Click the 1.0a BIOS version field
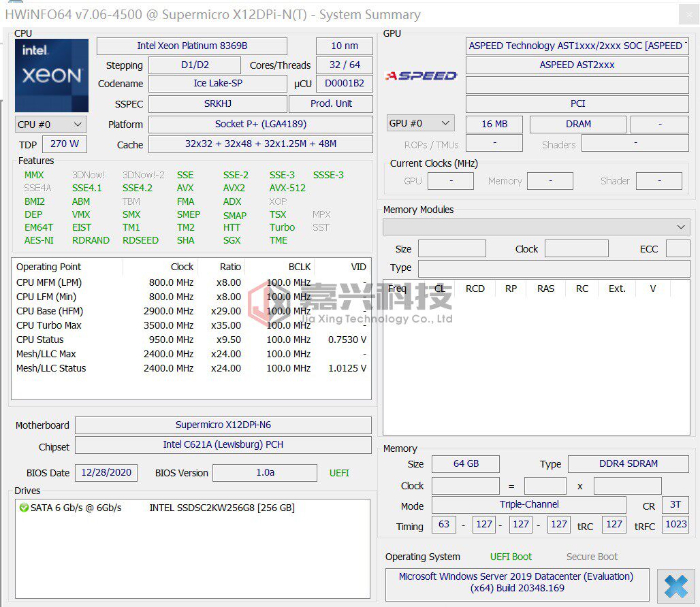 (x=265, y=473)
